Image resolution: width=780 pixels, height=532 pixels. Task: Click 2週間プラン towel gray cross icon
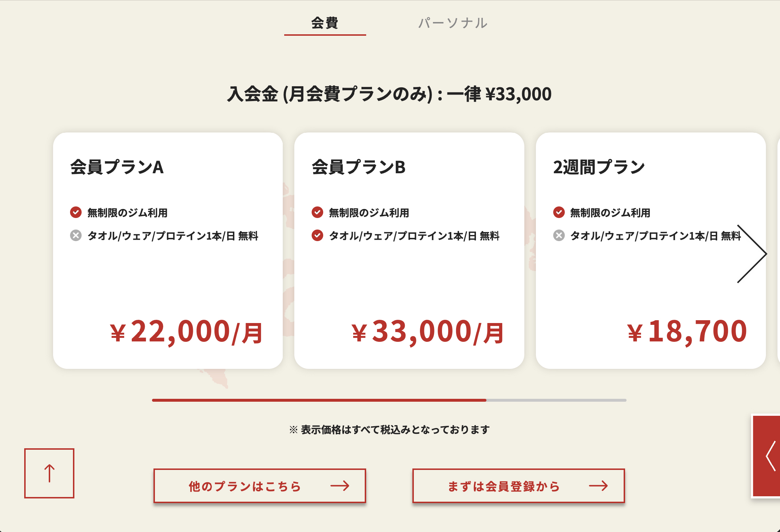coord(559,236)
